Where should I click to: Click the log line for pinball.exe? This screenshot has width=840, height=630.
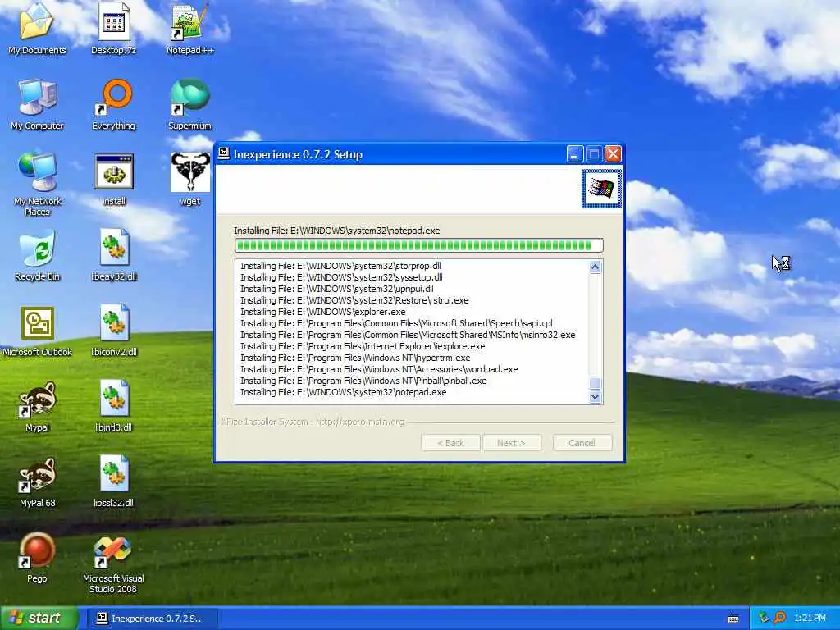[x=363, y=381]
